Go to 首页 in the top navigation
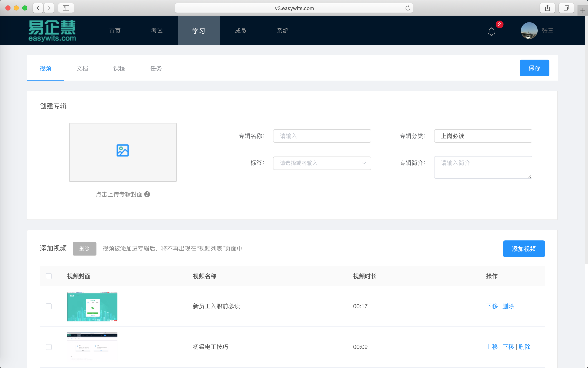 pyautogui.click(x=115, y=31)
